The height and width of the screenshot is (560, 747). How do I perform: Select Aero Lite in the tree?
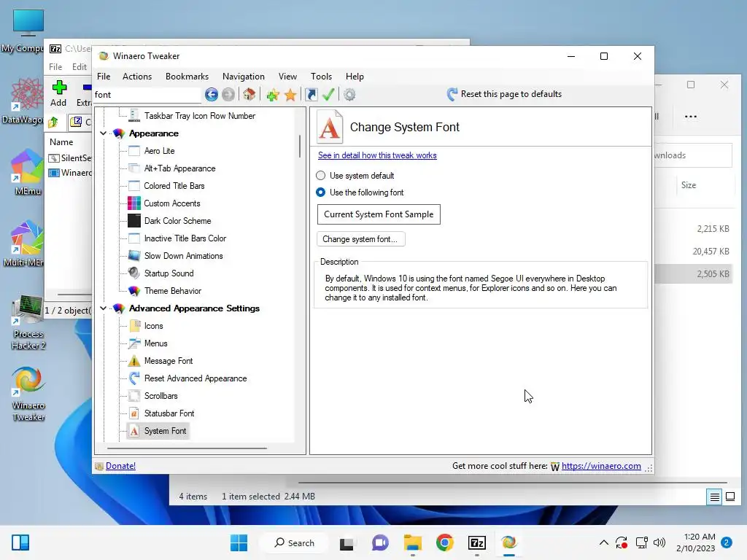point(159,151)
